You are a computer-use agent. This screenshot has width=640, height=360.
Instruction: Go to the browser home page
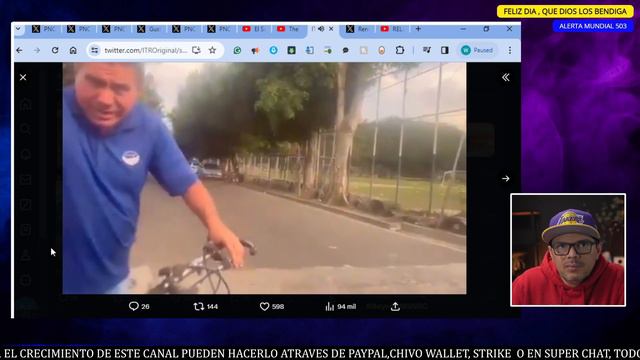coord(73,50)
